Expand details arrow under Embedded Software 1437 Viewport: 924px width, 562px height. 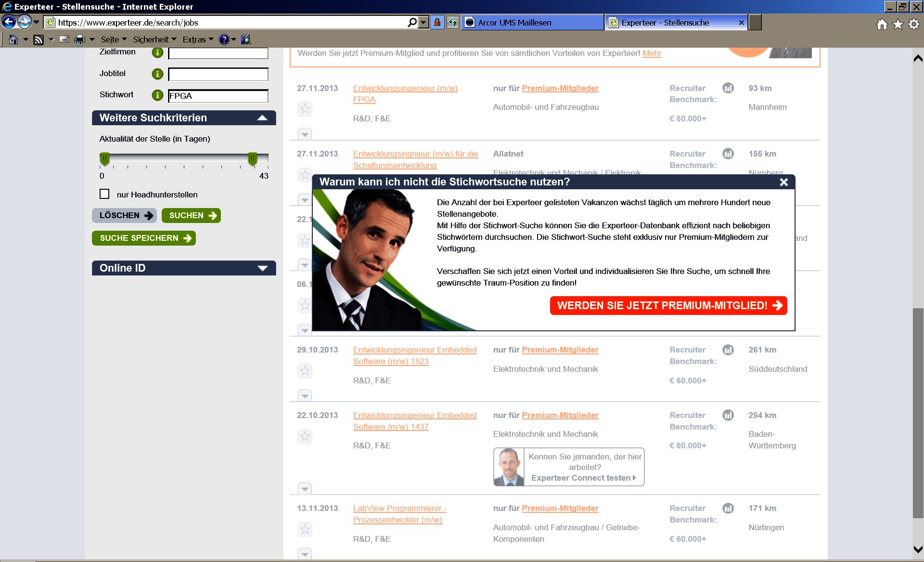point(305,489)
